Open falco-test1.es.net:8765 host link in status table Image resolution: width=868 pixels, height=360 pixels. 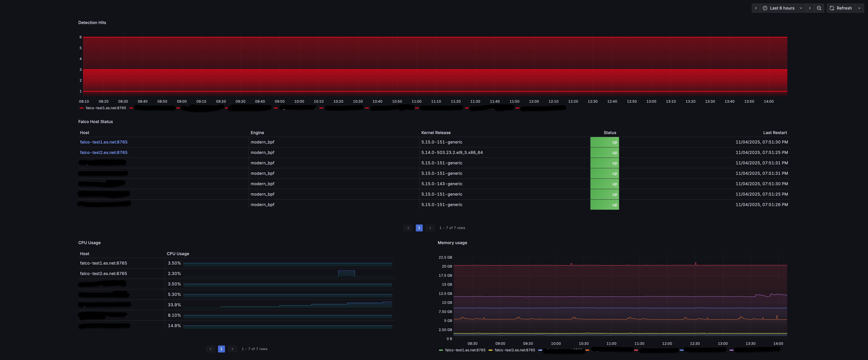click(104, 142)
